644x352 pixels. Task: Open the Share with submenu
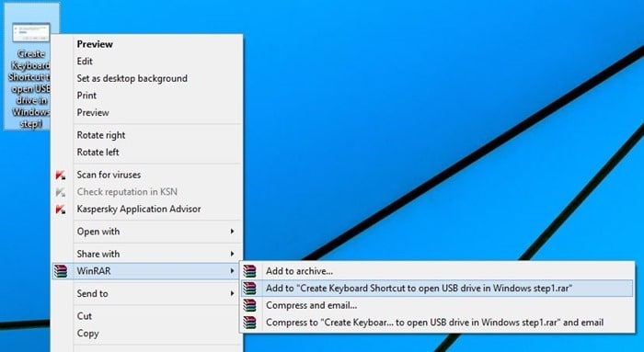(x=145, y=254)
